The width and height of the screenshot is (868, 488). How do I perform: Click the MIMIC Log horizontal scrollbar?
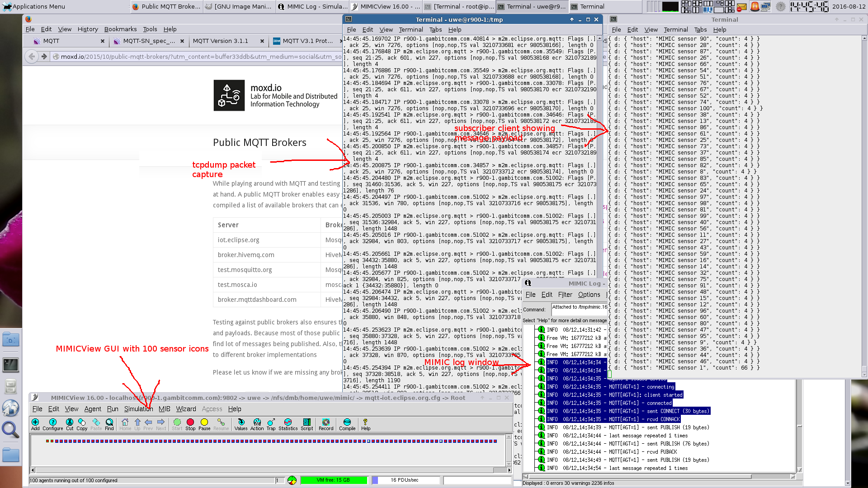pyautogui.click(x=659, y=476)
